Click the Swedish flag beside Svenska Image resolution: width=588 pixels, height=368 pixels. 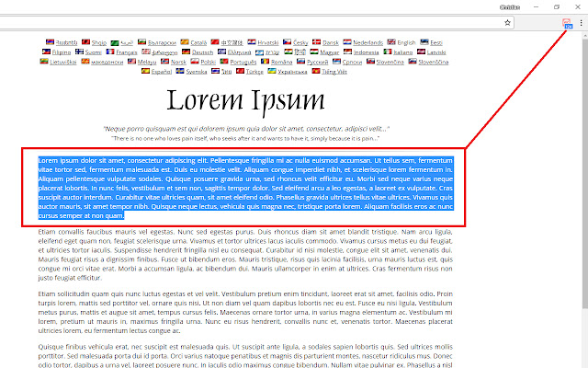tap(180, 71)
